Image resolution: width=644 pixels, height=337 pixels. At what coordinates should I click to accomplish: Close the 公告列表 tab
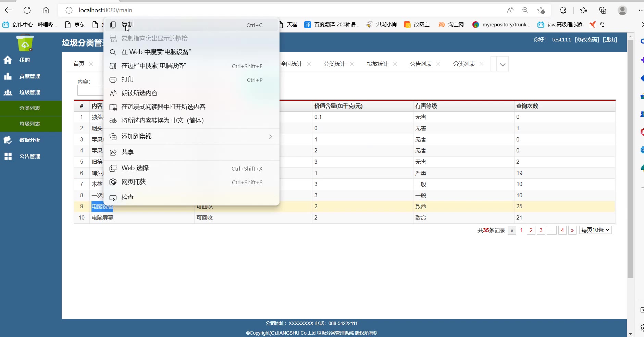click(x=438, y=64)
